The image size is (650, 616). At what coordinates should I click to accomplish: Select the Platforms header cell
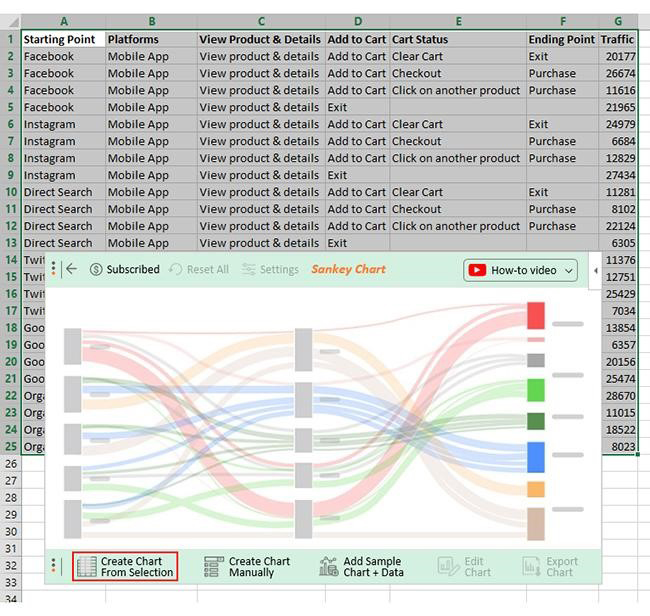(x=152, y=39)
